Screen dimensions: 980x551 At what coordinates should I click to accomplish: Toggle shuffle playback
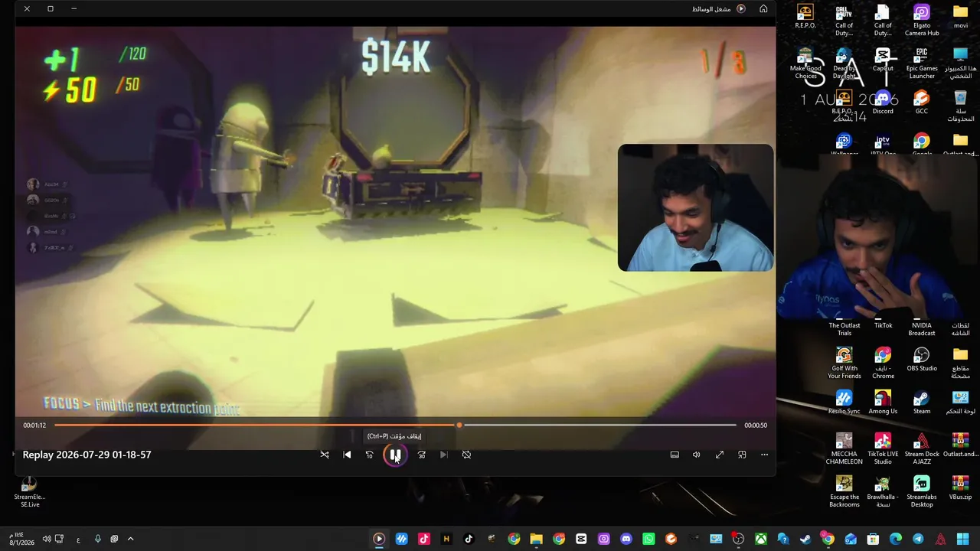(325, 455)
